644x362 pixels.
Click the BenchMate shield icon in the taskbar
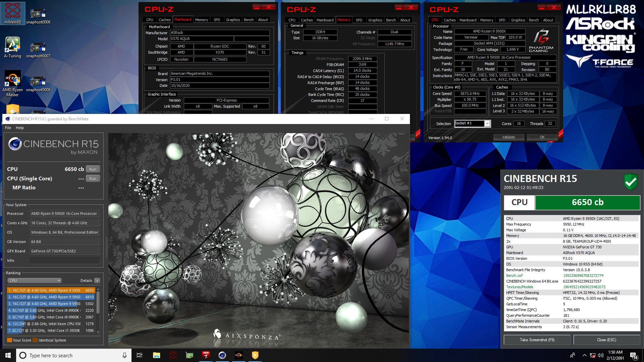pyautogui.click(x=255, y=355)
